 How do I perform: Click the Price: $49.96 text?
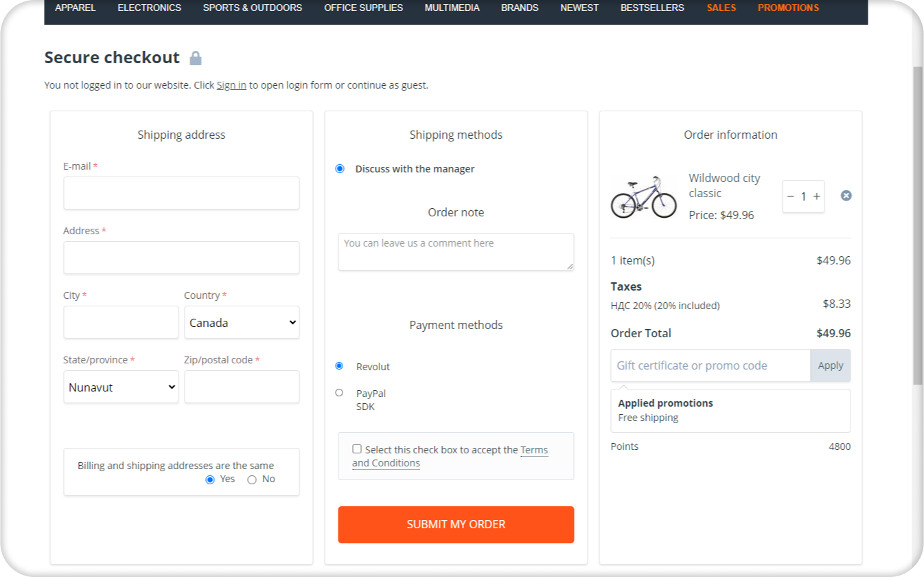click(721, 215)
